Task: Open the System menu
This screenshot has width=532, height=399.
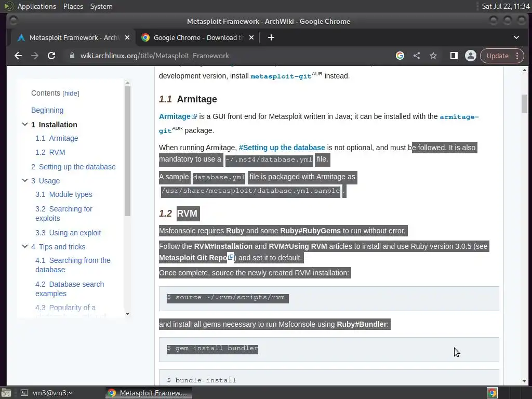Action: tap(101, 6)
